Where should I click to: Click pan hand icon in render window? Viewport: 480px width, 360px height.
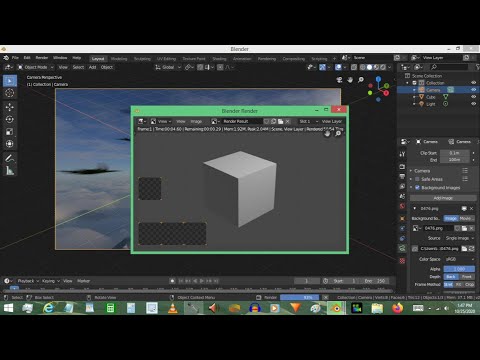click(x=327, y=134)
